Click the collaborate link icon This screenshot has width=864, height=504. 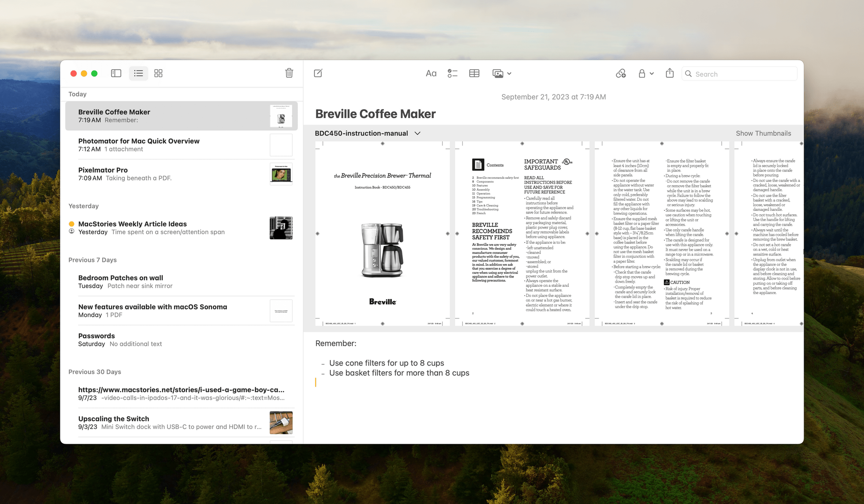[621, 73]
